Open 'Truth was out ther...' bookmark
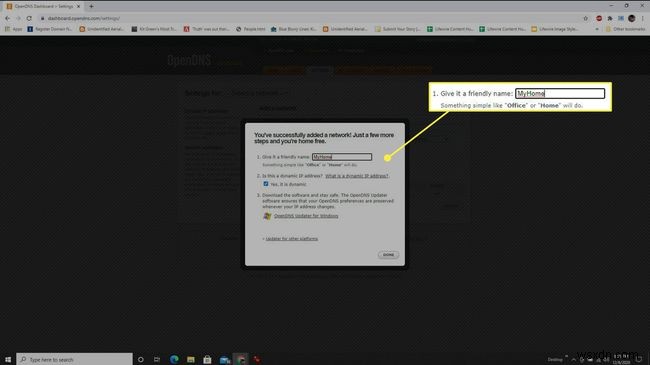Viewport: 650px width, 365px height. [206, 29]
